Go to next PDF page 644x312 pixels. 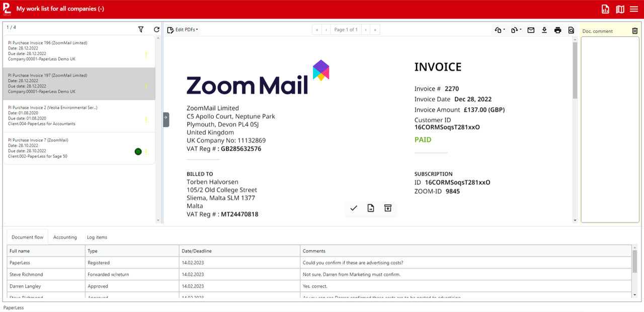click(x=366, y=30)
